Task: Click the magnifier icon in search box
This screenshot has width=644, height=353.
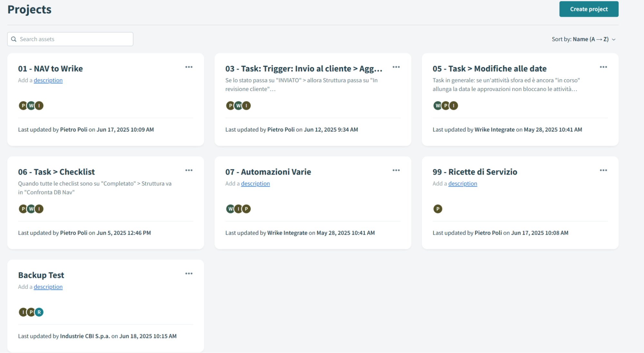Action: [x=14, y=39]
